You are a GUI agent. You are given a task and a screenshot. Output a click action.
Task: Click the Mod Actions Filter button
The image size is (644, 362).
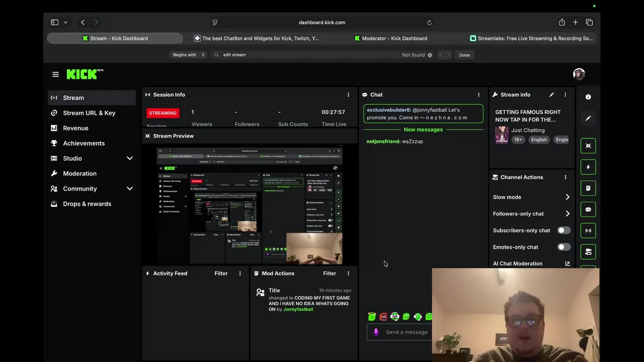tap(330, 274)
